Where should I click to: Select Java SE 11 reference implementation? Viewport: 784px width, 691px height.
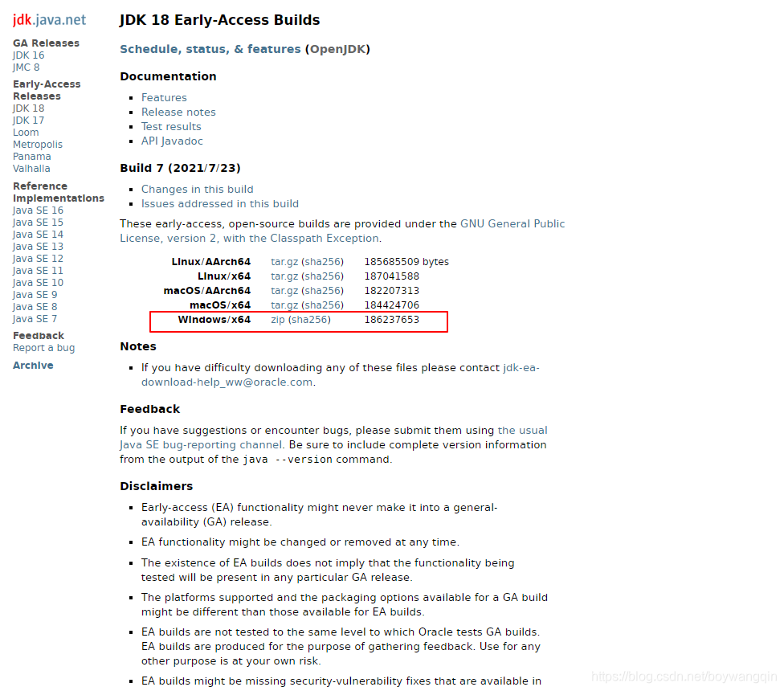pyautogui.click(x=38, y=270)
